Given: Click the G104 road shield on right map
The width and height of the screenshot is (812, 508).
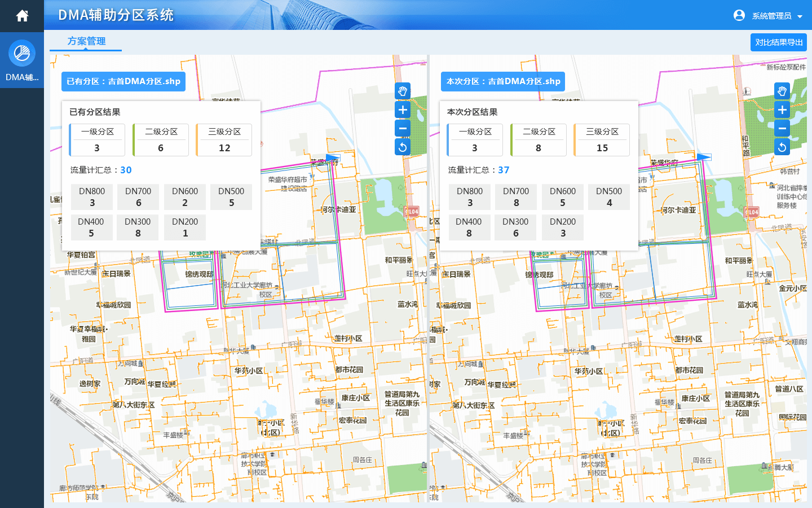Looking at the screenshot, I should [752, 212].
